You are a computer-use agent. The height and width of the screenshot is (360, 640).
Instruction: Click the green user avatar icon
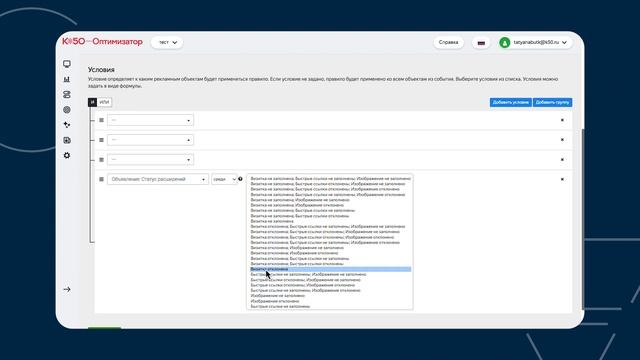point(504,42)
